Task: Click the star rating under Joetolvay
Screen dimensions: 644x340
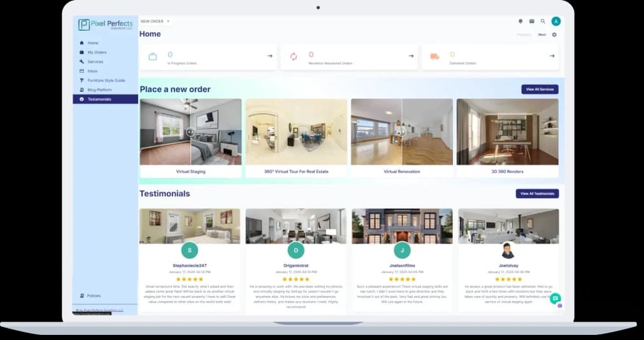Action: (x=508, y=279)
